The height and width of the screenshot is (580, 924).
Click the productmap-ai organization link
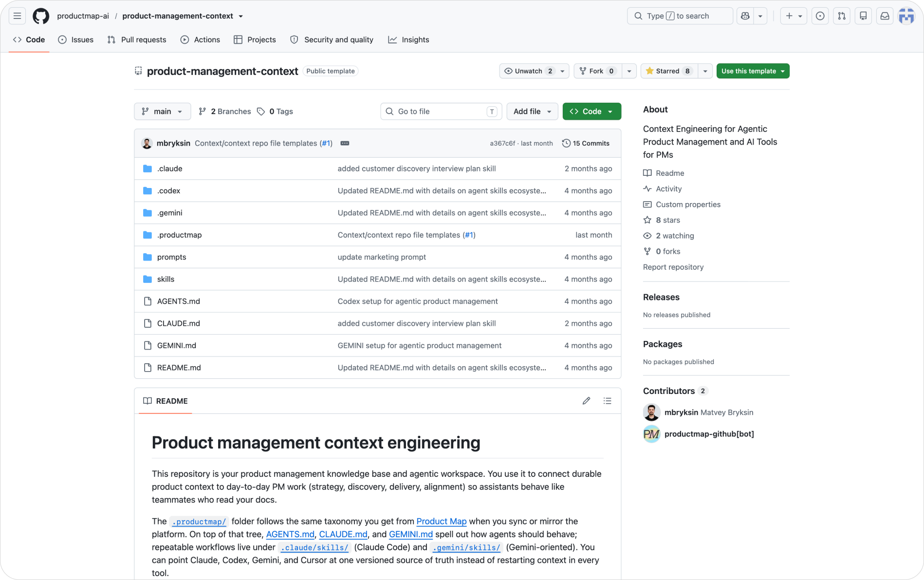(83, 16)
